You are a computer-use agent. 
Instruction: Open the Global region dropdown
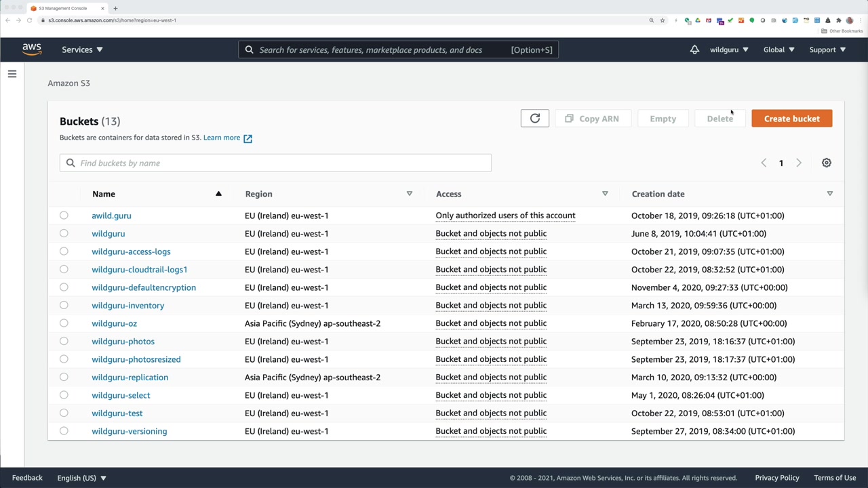(778, 49)
